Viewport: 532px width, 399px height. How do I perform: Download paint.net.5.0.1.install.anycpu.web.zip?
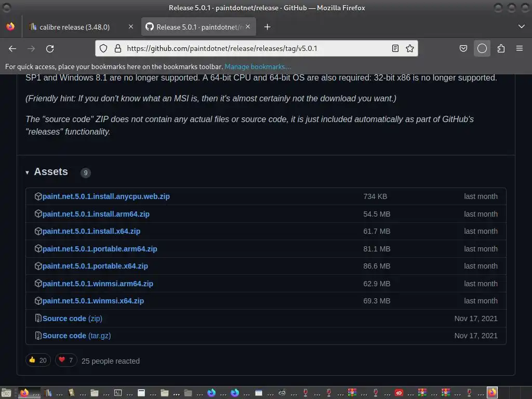(106, 196)
